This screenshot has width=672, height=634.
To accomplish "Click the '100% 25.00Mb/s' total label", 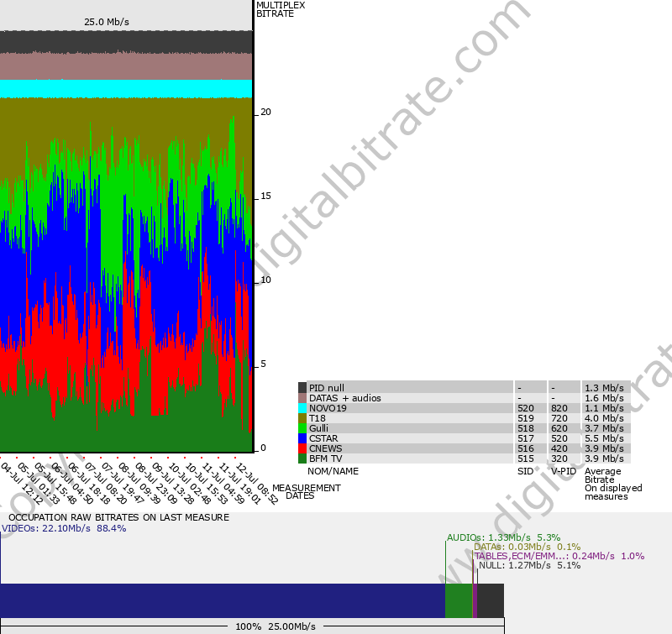I will pos(276,626).
